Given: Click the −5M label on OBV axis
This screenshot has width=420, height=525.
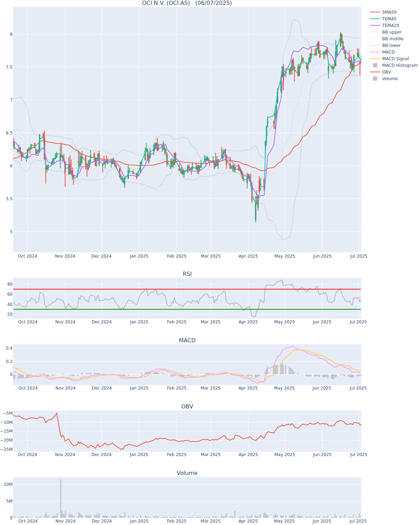Looking at the screenshot, I should [8, 413].
